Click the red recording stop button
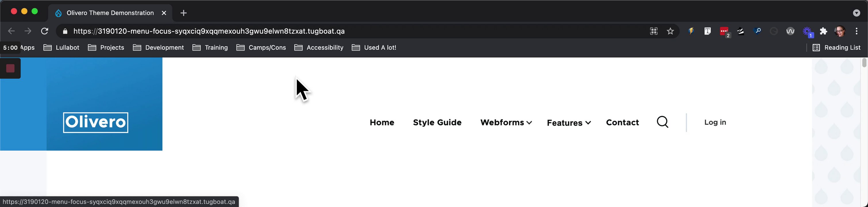This screenshot has height=207, width=868. point(10,68)
